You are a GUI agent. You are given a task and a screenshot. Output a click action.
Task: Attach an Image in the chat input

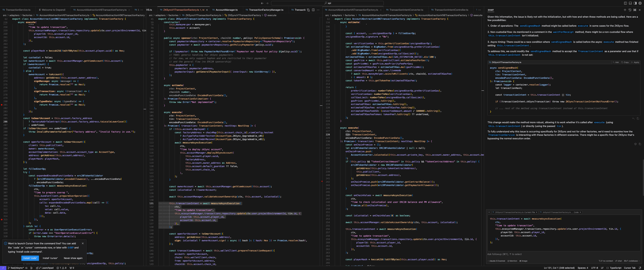tap(523, 261)
